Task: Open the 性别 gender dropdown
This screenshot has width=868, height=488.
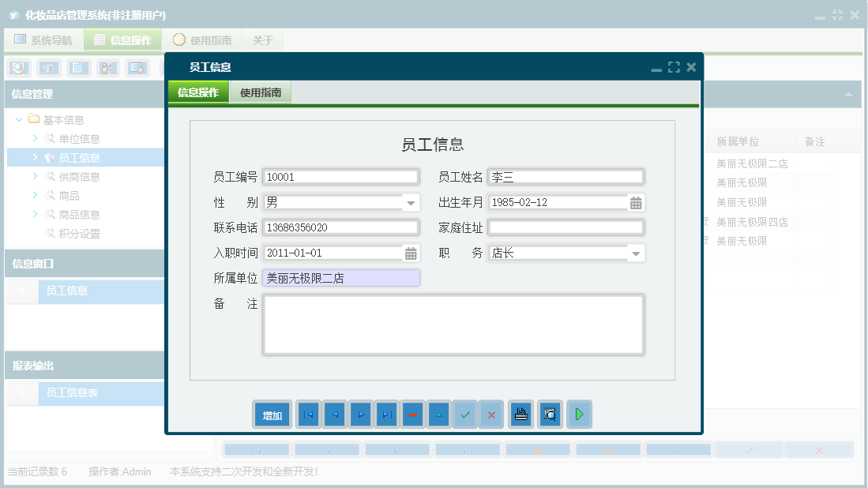Action: [x=410, y=202]
